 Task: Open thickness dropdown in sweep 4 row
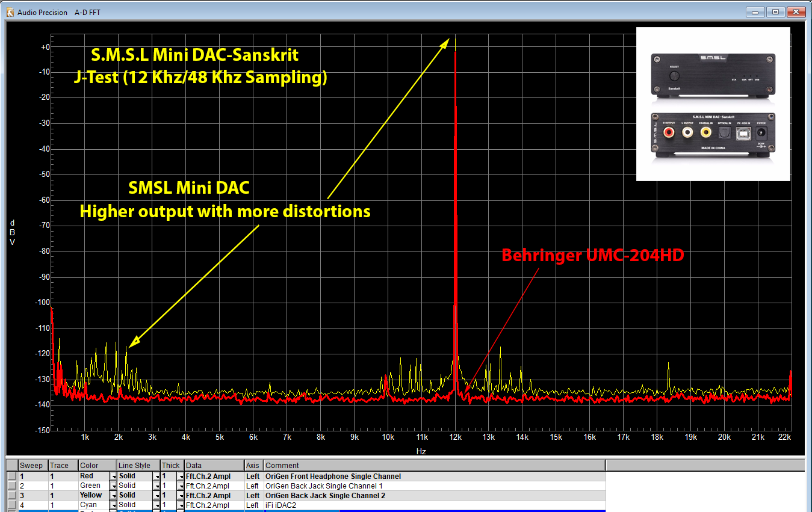tap(181, 505)
